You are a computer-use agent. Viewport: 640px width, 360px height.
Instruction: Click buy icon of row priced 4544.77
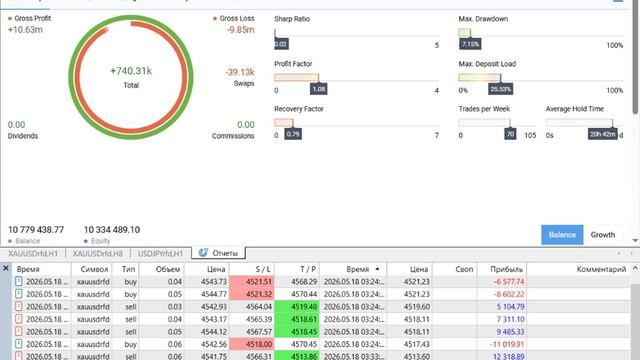tap(18, 294)
